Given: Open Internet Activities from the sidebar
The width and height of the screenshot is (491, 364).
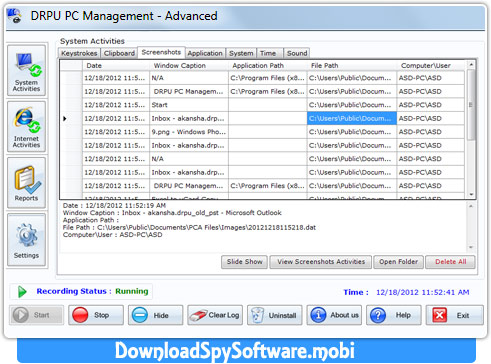Looking at the screenshot, I should 26,127.
